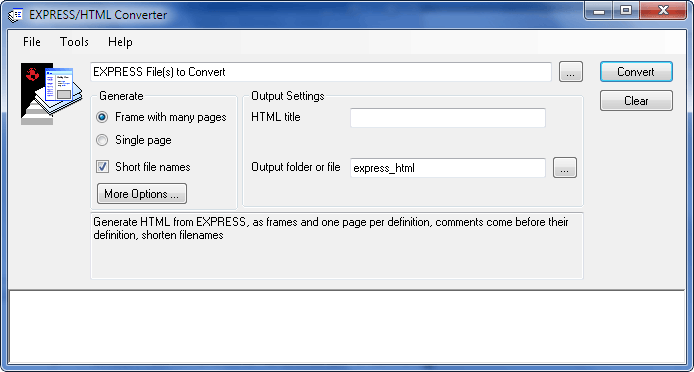The width and height of the screenshot is (694, 372).
Task: Browse for EXPRESS files to convert
Action: click(571, 72)
